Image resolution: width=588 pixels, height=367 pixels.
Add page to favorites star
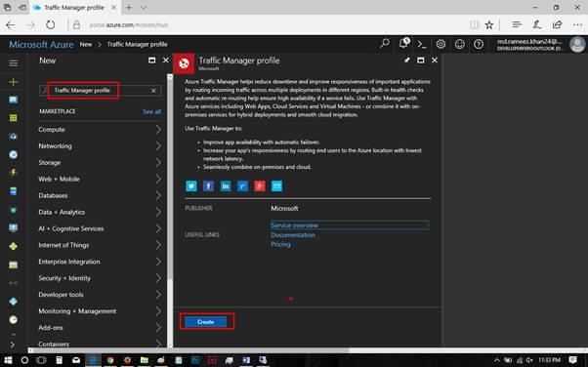489,25
